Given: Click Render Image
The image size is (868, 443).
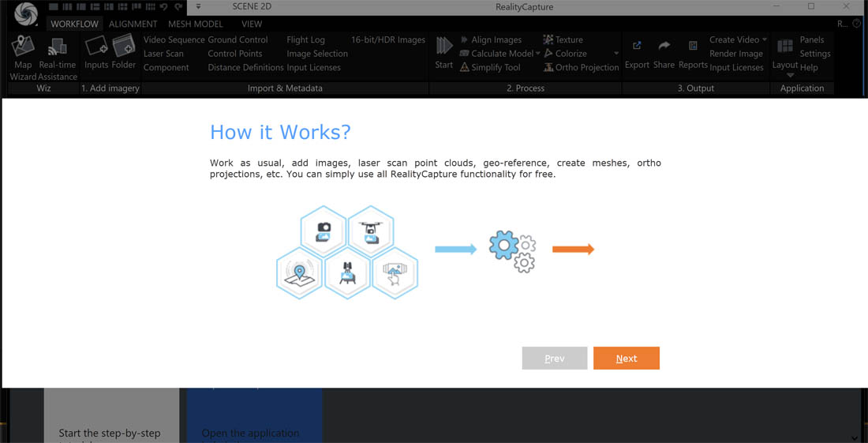Looking at the screenshot, I should pos(735,54).
